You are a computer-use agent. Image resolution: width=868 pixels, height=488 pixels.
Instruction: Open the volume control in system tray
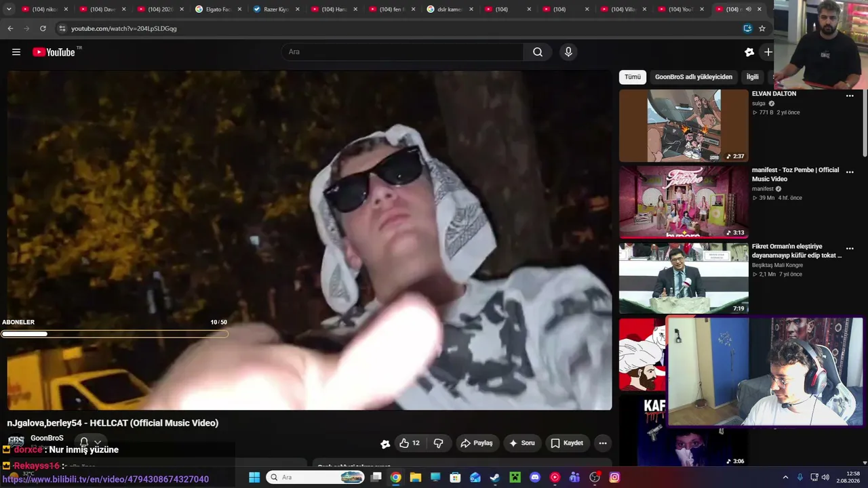coord(825,477)
